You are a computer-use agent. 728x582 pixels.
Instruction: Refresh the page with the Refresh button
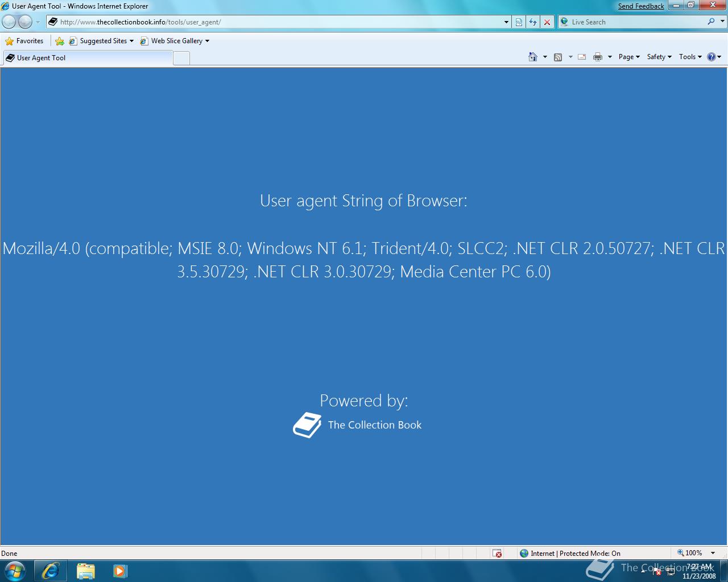pyautogui.click(x=533, y=22)
